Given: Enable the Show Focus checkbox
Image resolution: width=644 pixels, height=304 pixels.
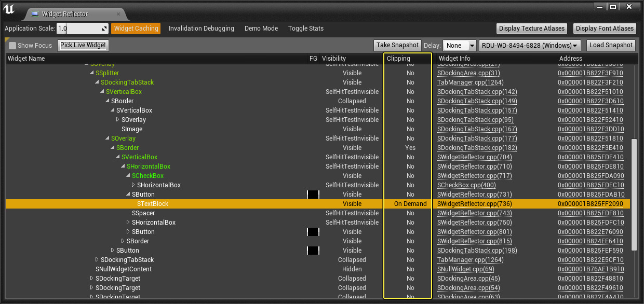Looking at the screenshot, I should 13,46.
